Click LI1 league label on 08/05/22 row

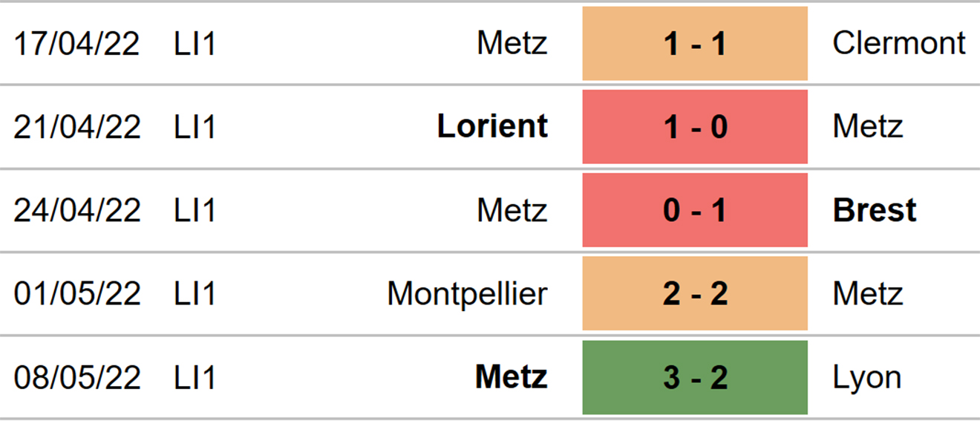pos(195,378)
